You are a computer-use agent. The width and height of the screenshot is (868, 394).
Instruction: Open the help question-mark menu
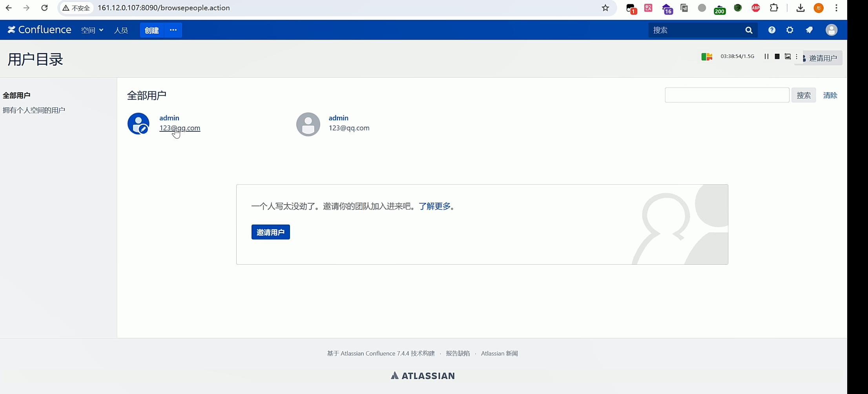click(x=772, y=30)
